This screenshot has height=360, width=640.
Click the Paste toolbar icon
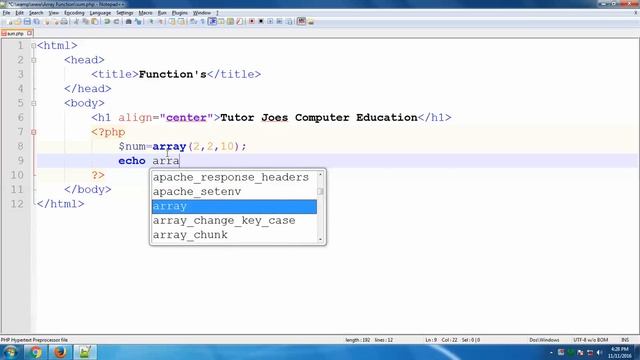pos(94,21)
